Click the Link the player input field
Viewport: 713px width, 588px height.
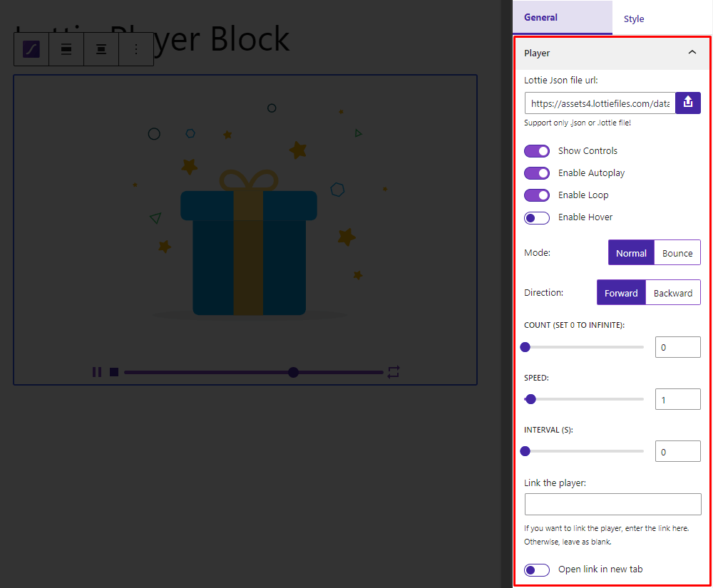[x=612, y=504]
